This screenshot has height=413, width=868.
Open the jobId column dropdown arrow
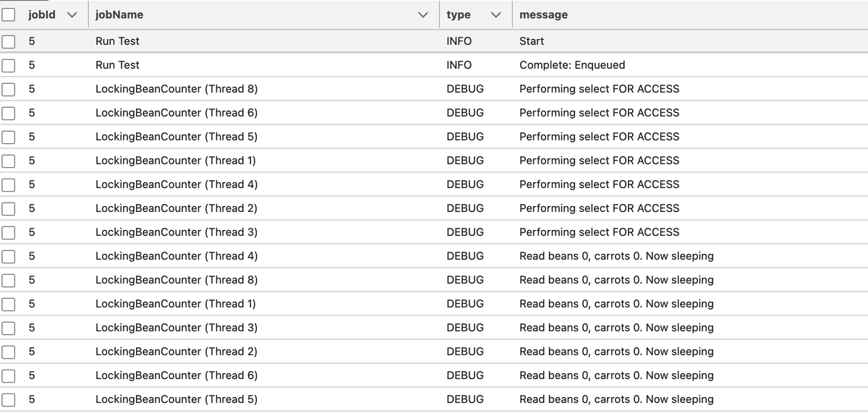coord(71,14)
